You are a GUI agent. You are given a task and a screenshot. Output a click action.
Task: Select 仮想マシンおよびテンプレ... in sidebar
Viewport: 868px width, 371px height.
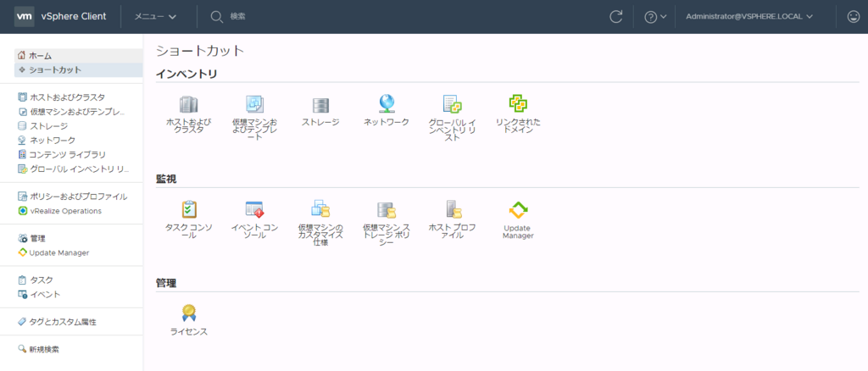(x=71, y=112)
